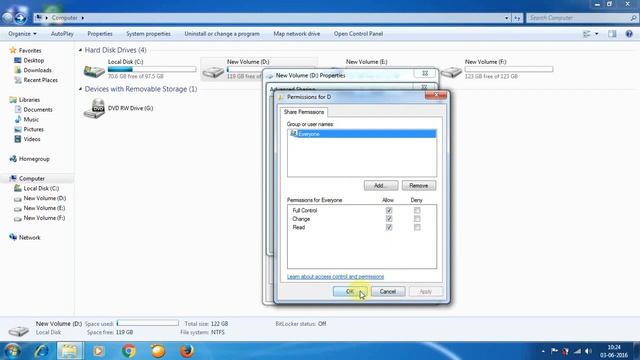Toggle Allow checkbox for Full Control
Screen dimensions: 640x360
(x=389, y=211)
